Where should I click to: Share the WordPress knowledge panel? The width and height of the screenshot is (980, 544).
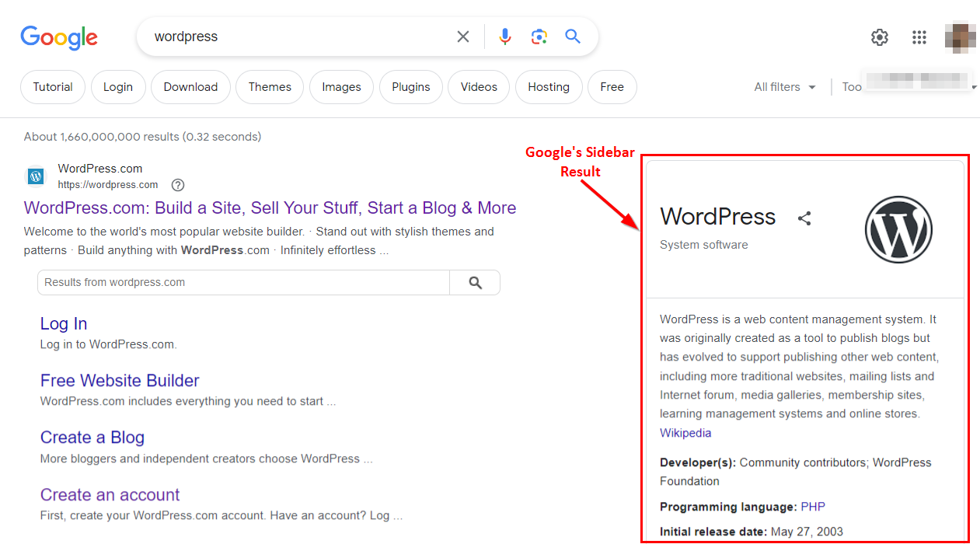[x=804, y=218]
